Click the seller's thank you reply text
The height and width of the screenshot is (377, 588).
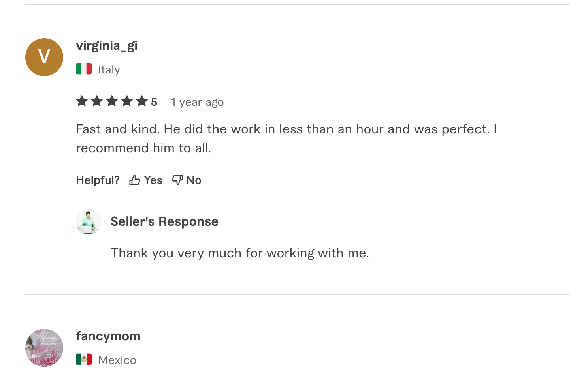pyautogui.click(x=240, y=253)
